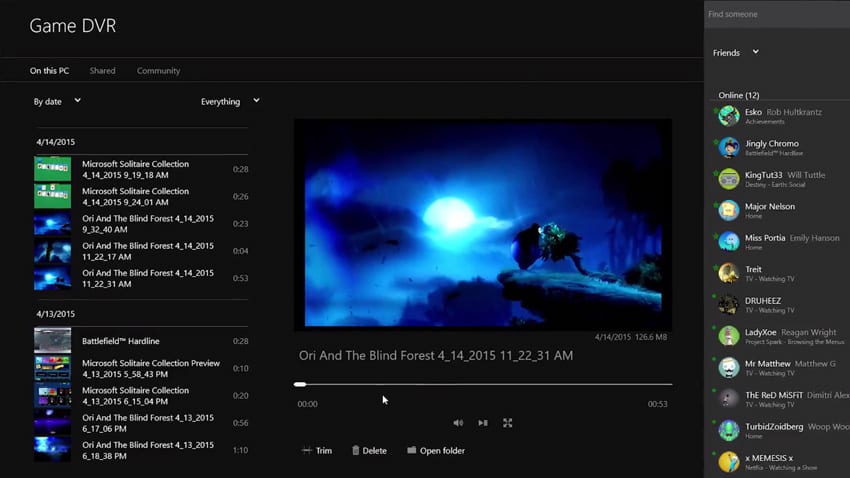The image size is (850, 478).
Task: Expand the video to full screen
Action: tap(507, 423)
